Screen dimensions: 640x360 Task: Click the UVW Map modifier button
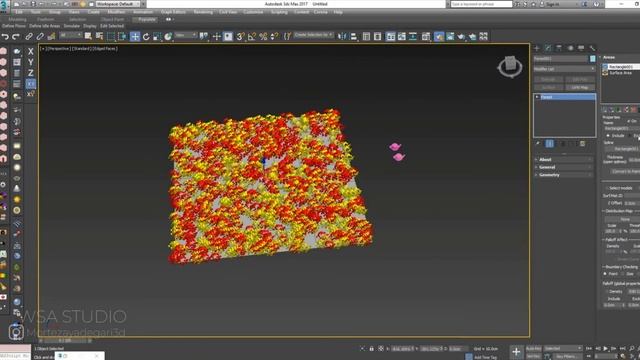580,87
